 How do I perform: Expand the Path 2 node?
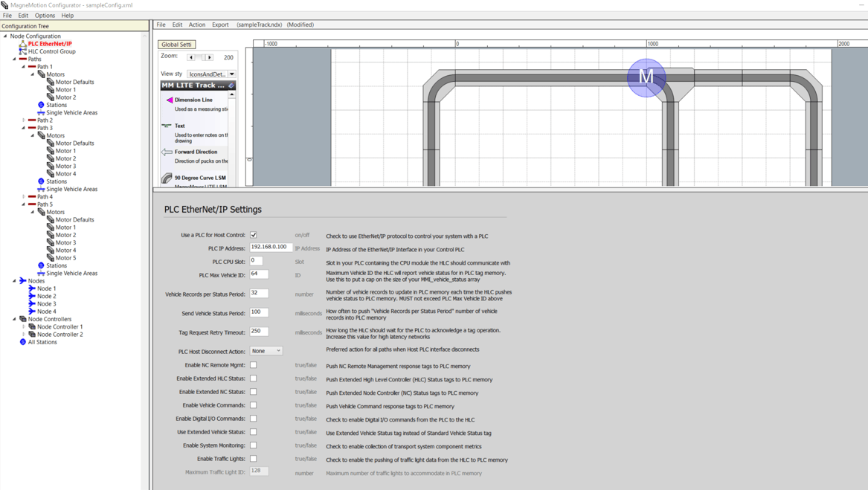click(24, 120)
